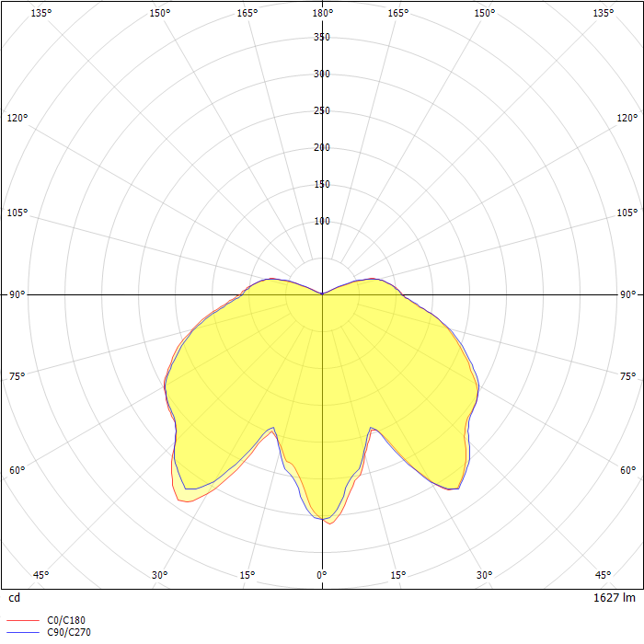
Task: Click the 300 radial scale label
Action: pos(322,74)
